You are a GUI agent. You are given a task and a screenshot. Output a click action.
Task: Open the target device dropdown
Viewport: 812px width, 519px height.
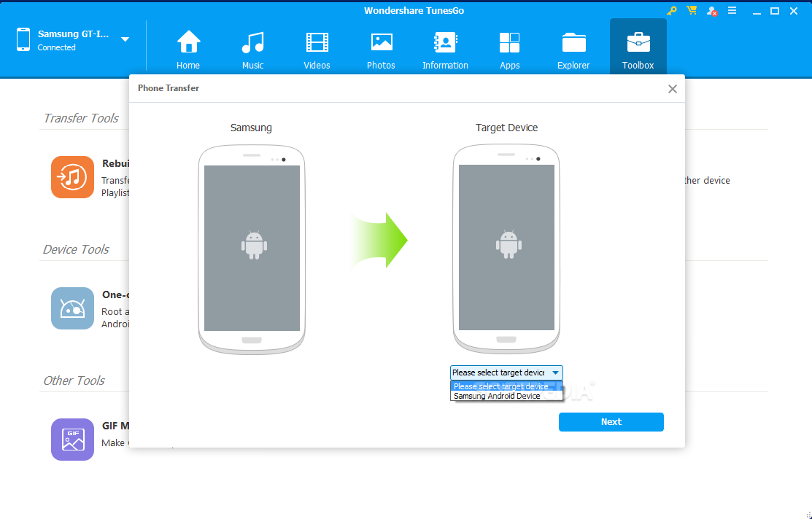click(506, 372)
